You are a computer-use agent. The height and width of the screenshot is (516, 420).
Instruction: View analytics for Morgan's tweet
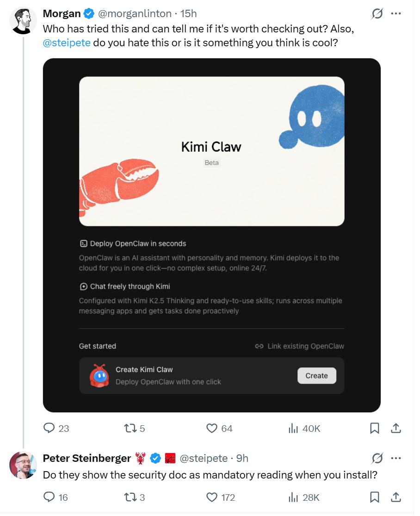point(293,429)
